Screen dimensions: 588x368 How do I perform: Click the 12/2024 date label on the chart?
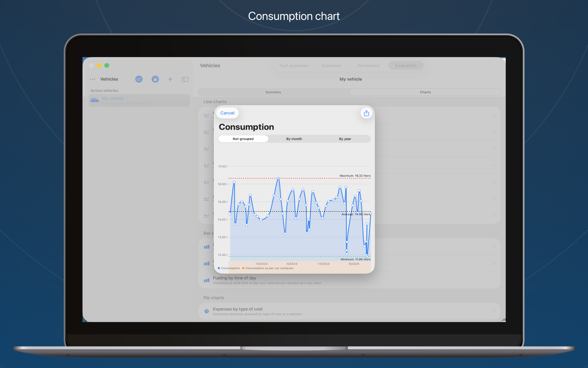tap(324, 264)
